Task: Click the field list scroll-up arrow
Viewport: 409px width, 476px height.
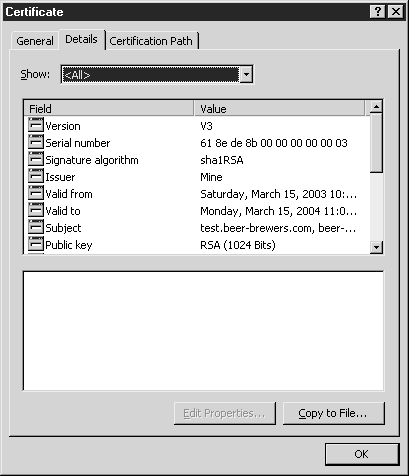Action: (376, 107)
